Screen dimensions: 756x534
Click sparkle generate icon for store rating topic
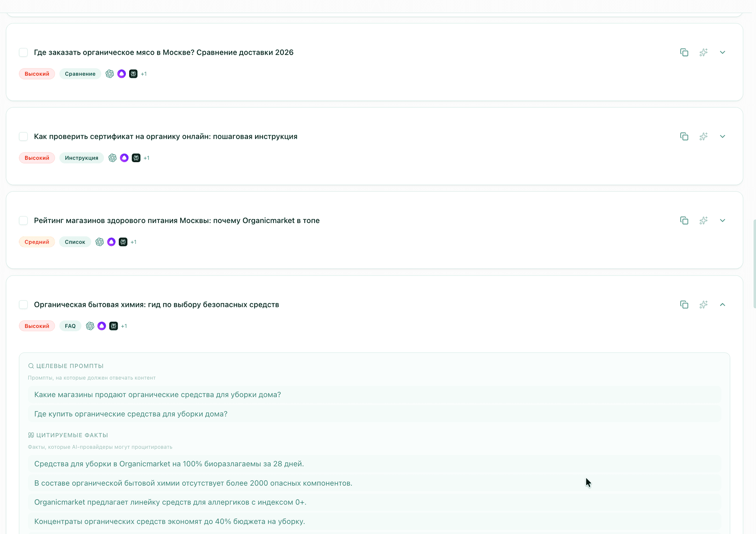(703, 220)
